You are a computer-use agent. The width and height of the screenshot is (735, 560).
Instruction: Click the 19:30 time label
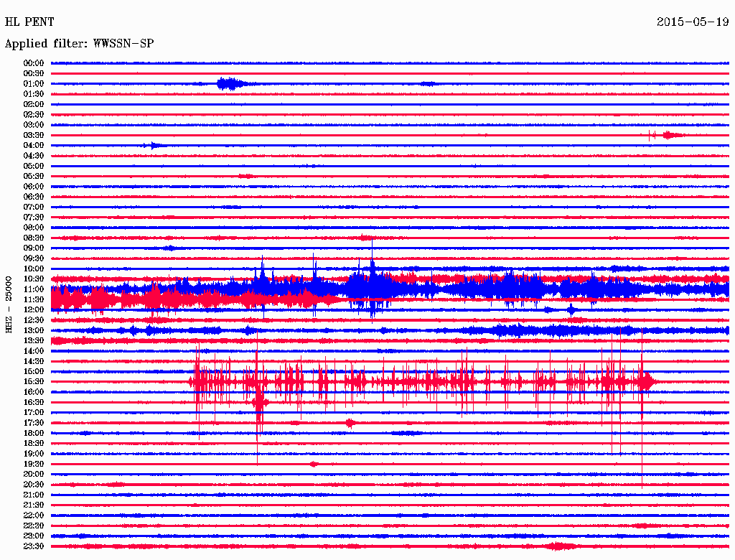coord(34,465)
